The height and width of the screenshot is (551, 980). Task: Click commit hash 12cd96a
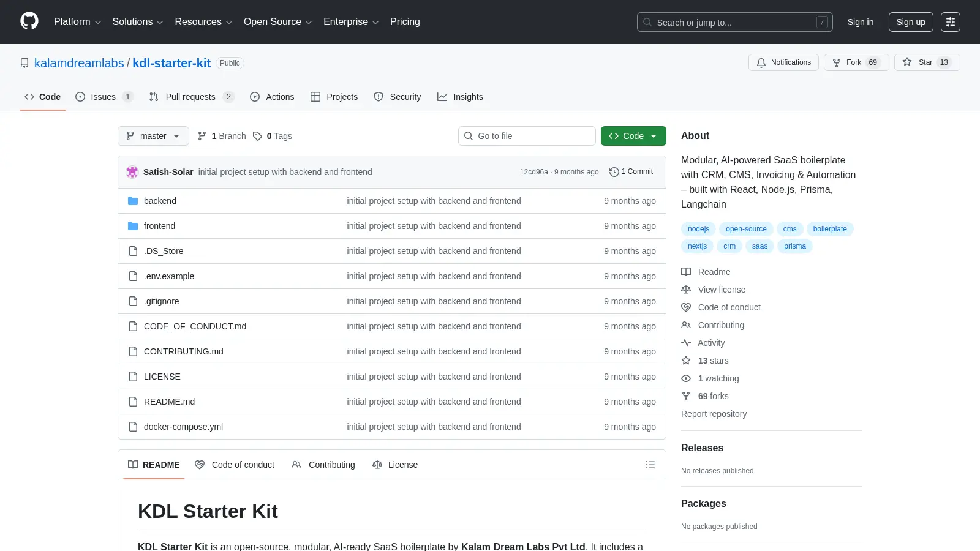click(x=534, y=172)
